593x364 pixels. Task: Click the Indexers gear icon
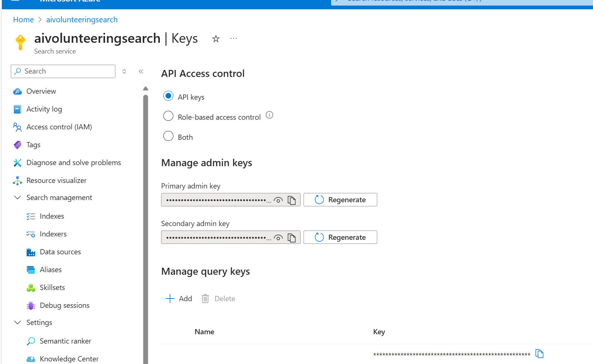click(x=31, y=234)
